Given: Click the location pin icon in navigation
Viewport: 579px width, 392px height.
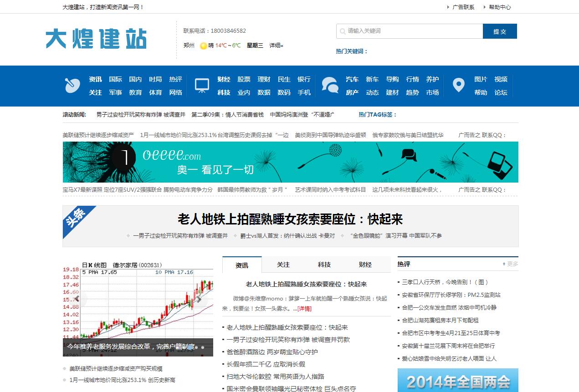Looking at the screenshot, I should 458,85.
